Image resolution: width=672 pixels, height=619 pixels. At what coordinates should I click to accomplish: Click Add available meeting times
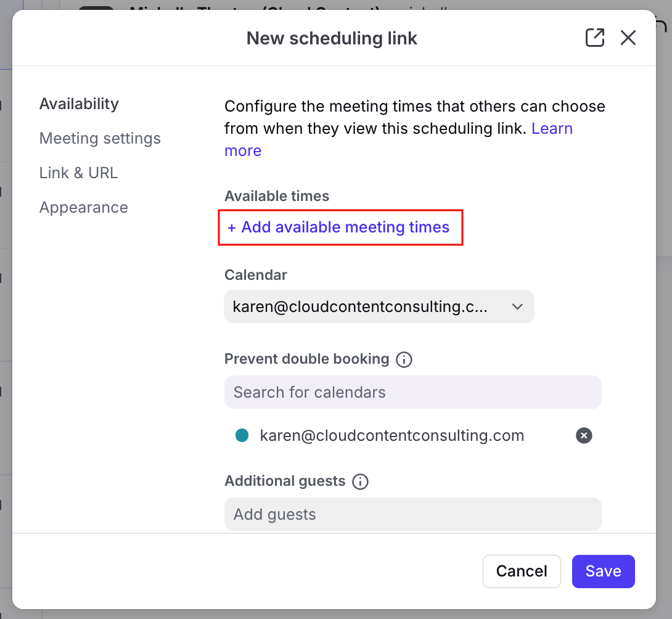point(340,228)
